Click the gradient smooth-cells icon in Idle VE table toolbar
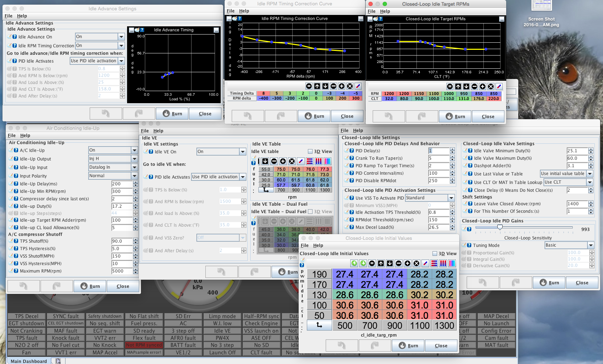The image size is (603, 364). 327,161
